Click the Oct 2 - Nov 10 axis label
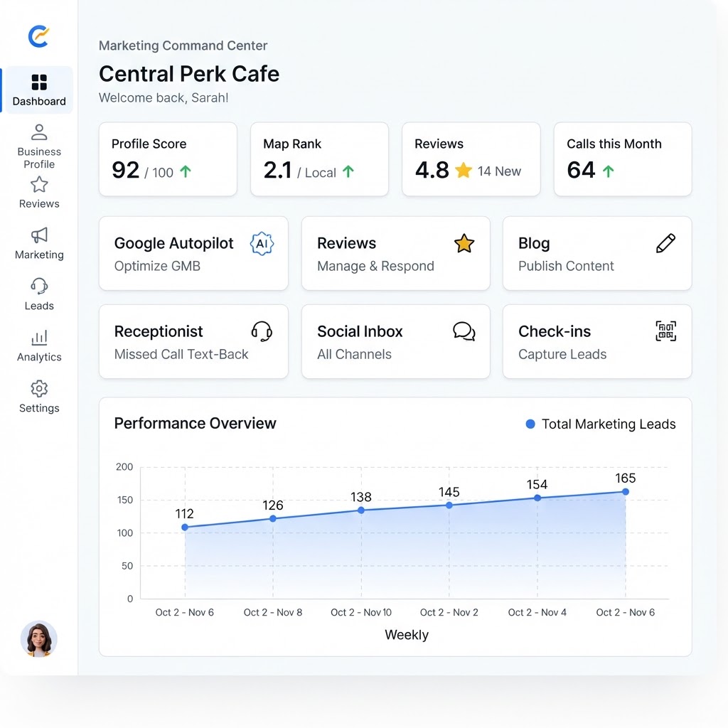 click(x=361, y=612)
